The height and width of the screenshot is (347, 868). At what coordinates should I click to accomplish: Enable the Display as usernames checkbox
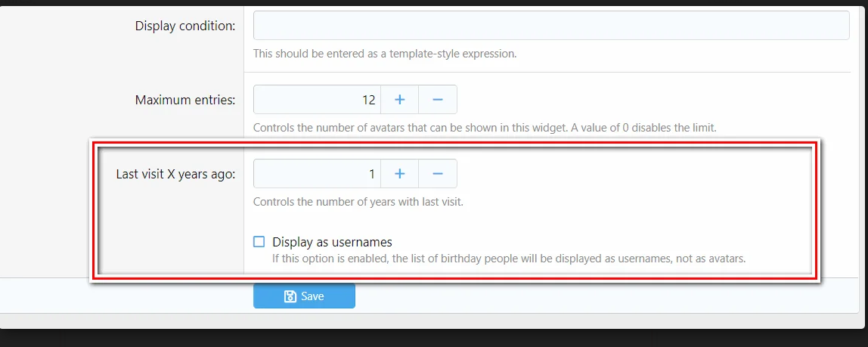(259, 242)
